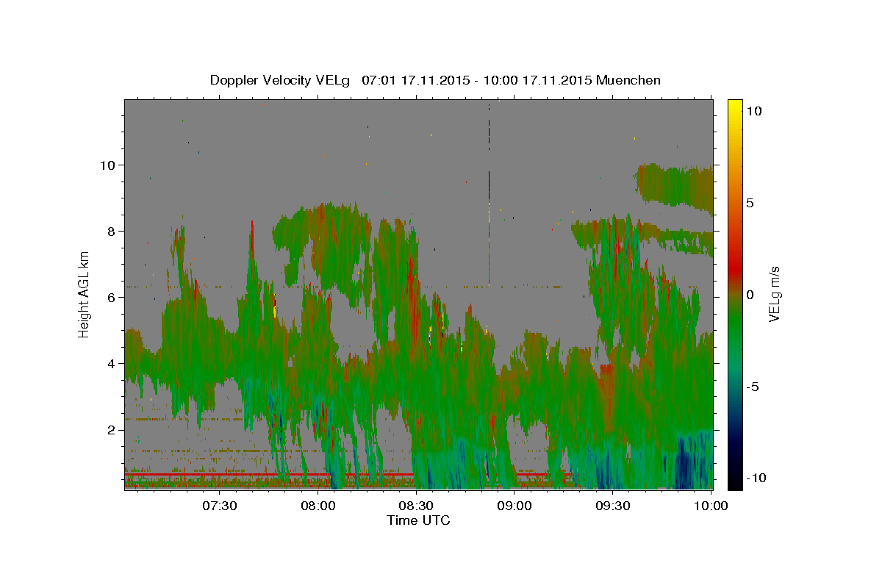Click the colorbar label '-5'

753,387
